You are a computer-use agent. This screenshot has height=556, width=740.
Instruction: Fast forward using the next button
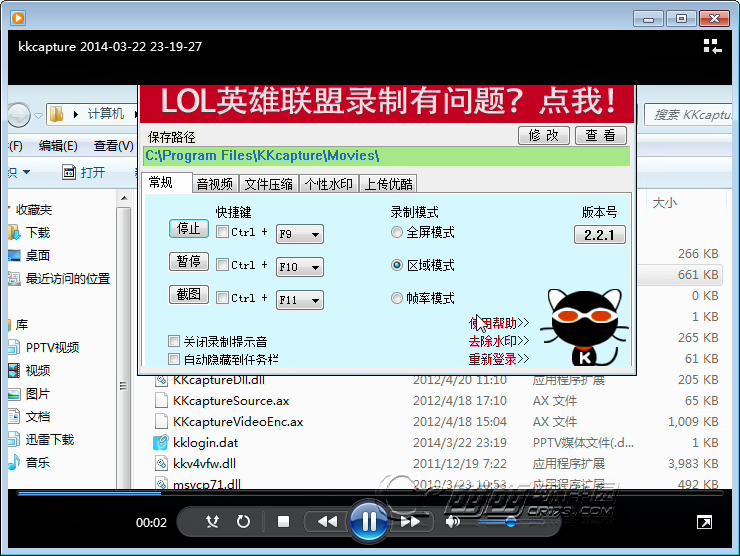pos(410,522)
